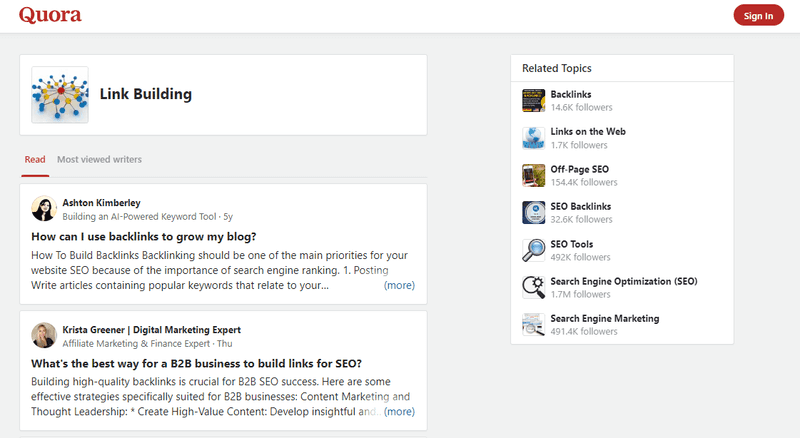Click Krista Greener's profile photo
This screenshot has height=438, width=800.
click(x=44, y=335)
